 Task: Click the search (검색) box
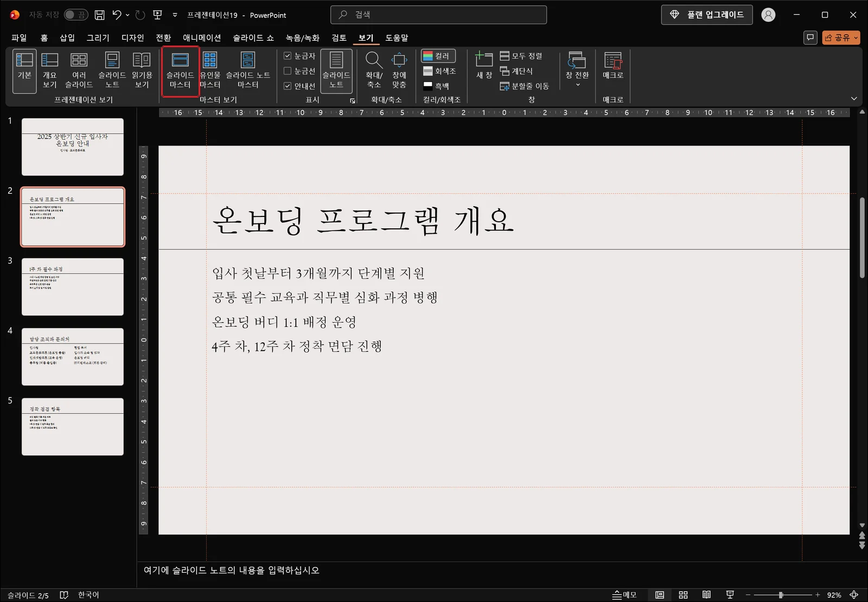point(438,15)
